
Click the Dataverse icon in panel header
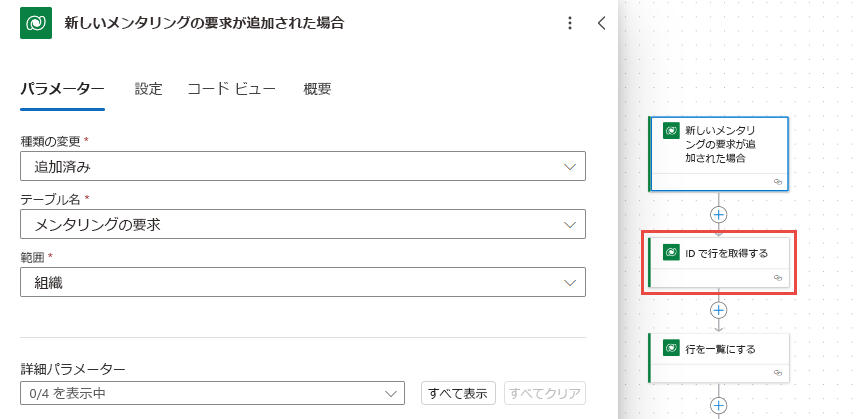point(36,23)
